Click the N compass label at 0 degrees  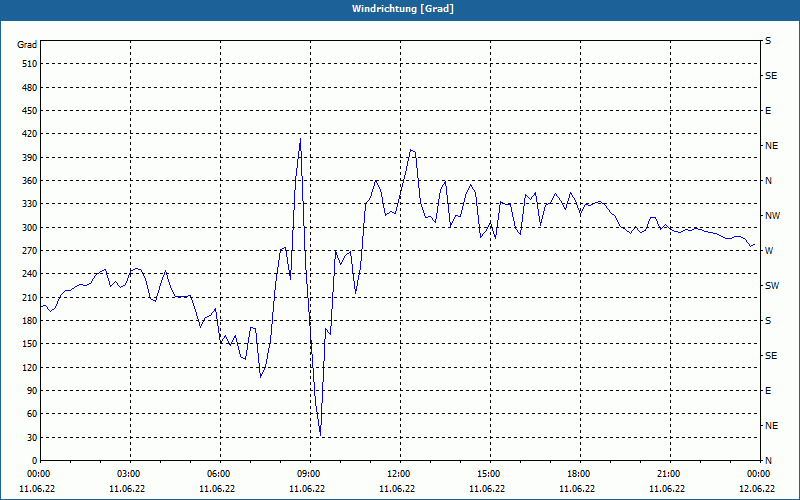point(768,461)
